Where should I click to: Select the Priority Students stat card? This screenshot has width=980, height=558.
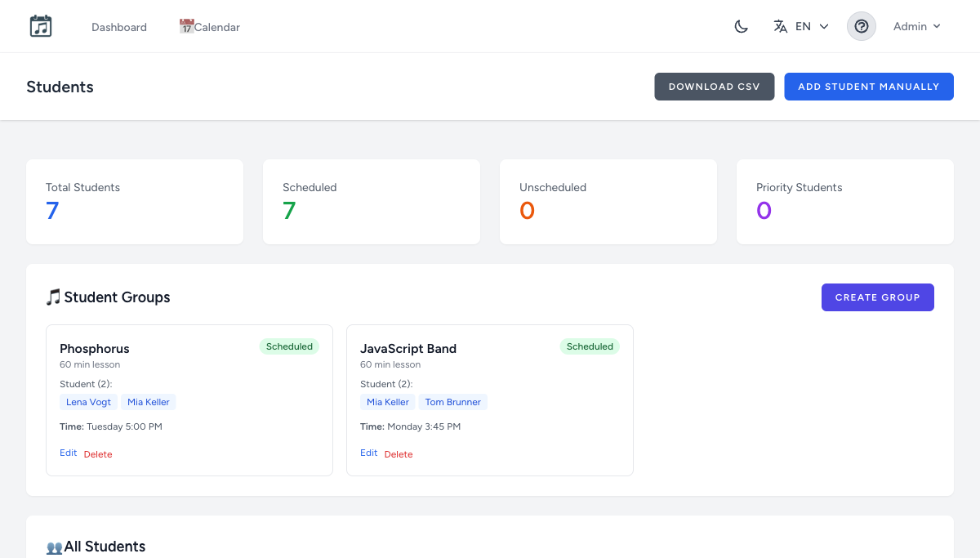coord(845,202)
